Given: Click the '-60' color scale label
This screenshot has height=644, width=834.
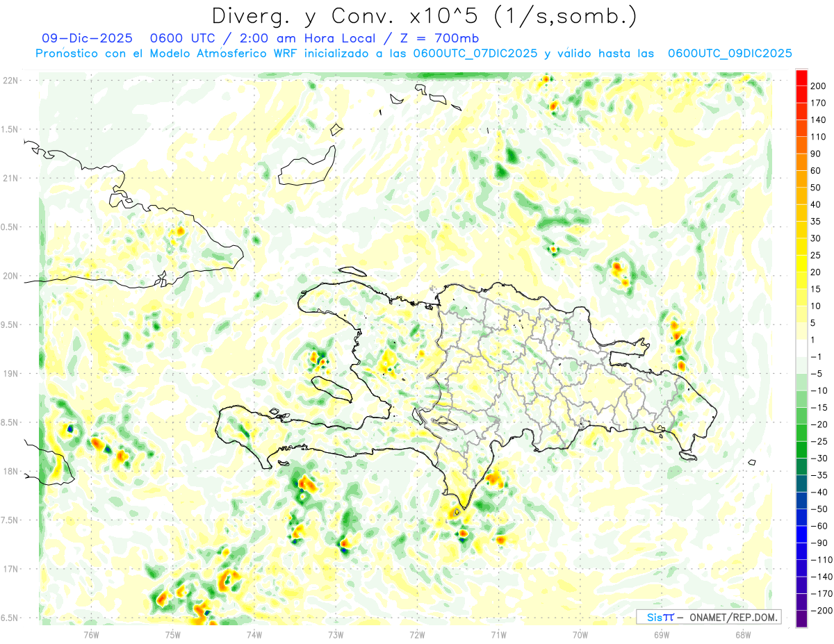Looking at the screenshot, I should tap(817, 526).
